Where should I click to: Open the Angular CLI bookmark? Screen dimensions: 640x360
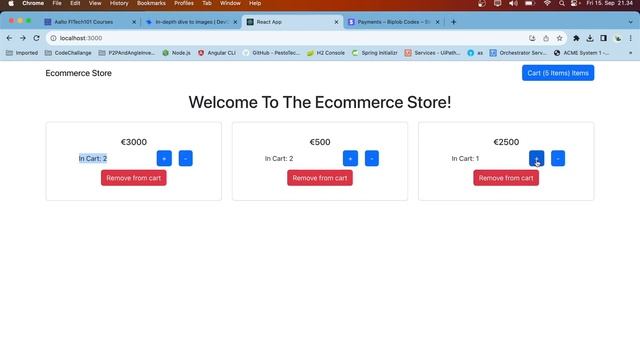tap(217, 53)
